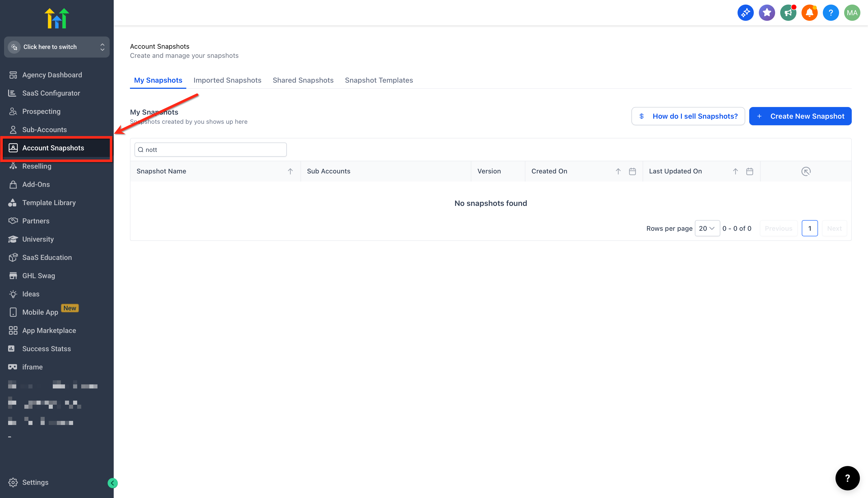Image resolution: width=868 pixels, height=498 pixels.
Task: Open Sub-Accounts in the sidebar
Action: coord(44,130)
